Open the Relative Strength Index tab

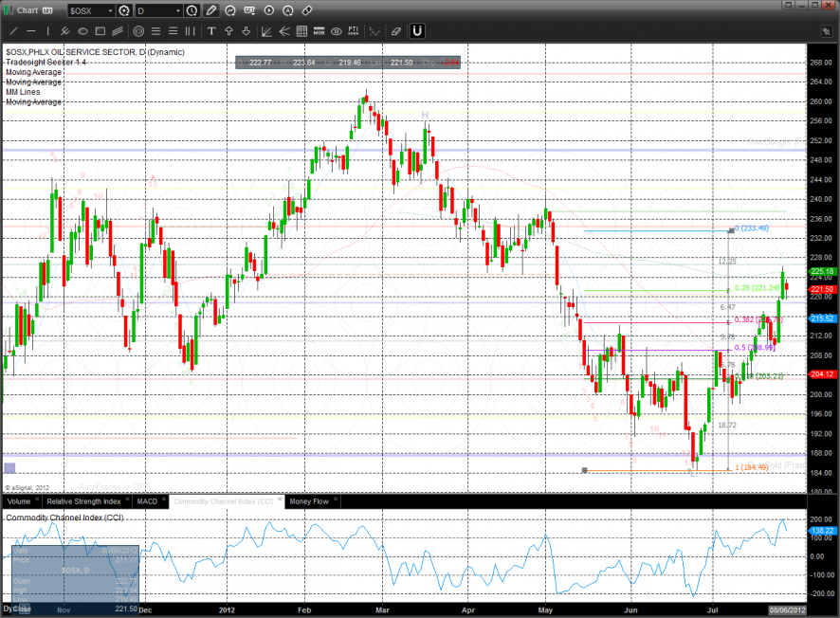[83, 500]
